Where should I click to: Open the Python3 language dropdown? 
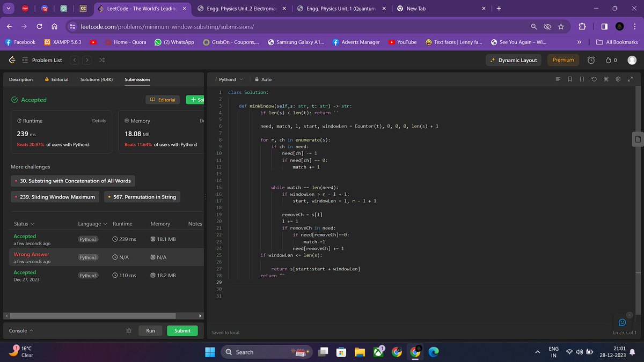click(x=229, y=79)
